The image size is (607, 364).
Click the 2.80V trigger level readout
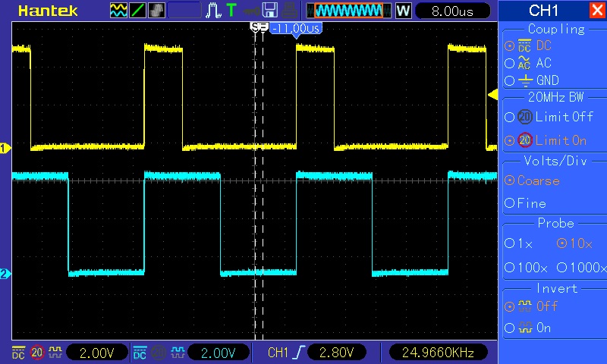pos(336,353)
